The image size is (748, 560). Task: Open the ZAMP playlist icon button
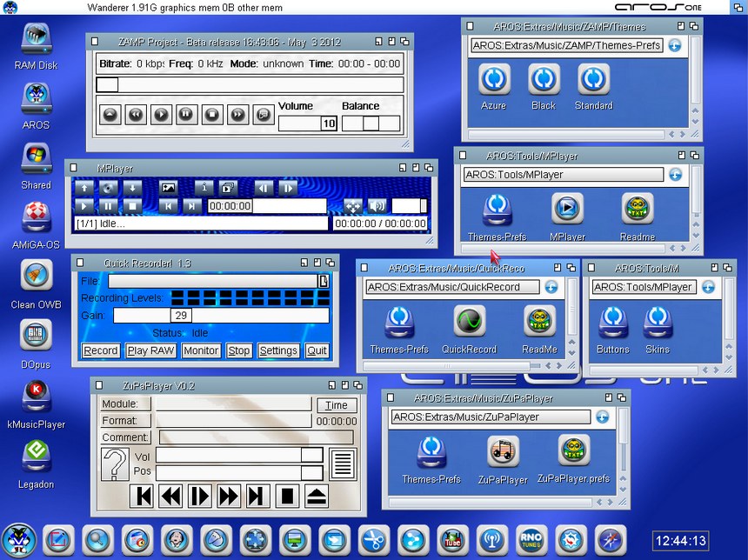tap(263, 114)
